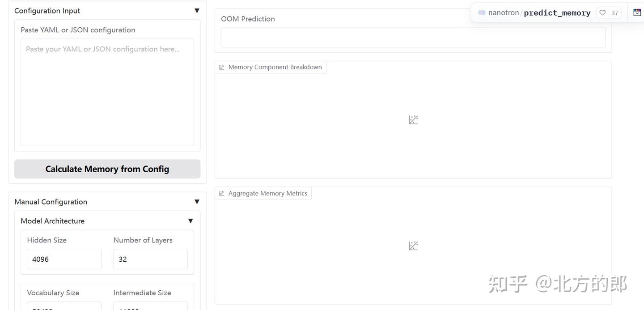Click the YAML or JSON configuration text area
This screenshot has height=310, width=644.
click(107, 92)
